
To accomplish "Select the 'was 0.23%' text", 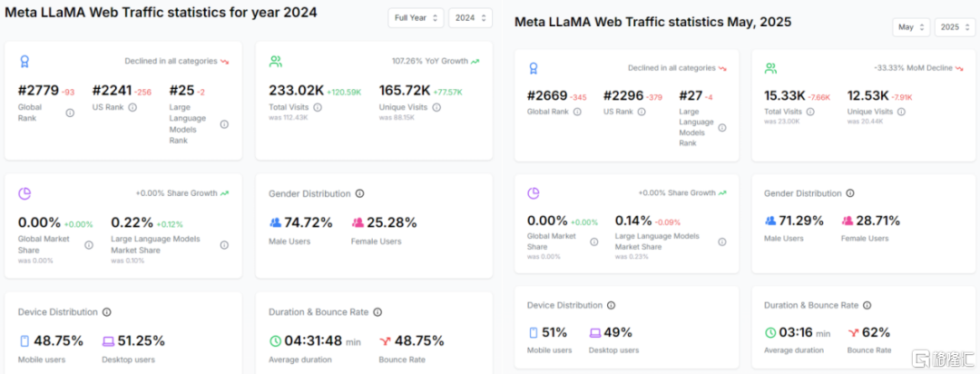I will [632, 257].
